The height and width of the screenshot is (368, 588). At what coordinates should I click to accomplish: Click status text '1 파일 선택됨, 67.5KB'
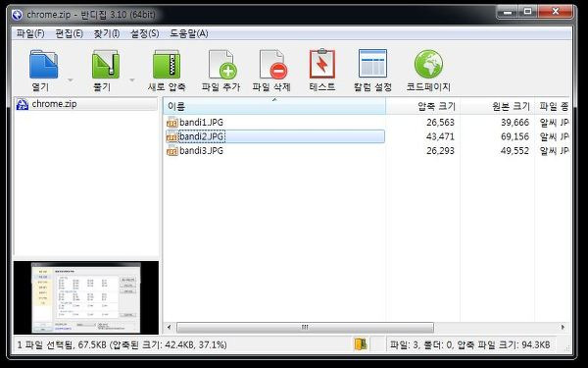tap(62, 344)
